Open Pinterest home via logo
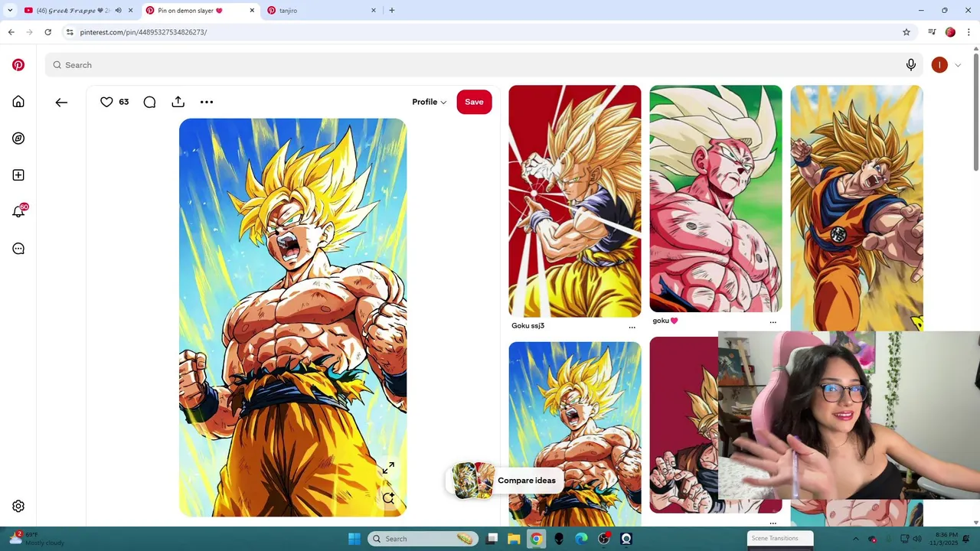The width and height of the screenshot is (980, 551). pyautogui.click(x=18, y=65)
